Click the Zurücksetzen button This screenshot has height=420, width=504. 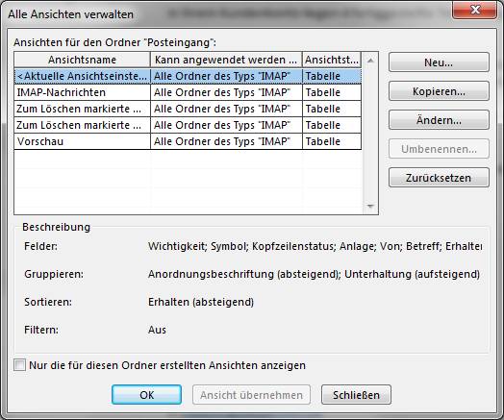point(439,177)
